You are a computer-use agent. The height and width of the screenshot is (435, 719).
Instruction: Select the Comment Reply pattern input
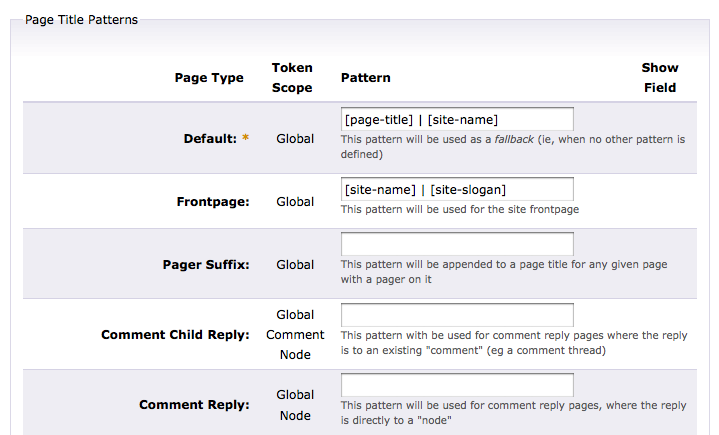(x=457, y=385)
